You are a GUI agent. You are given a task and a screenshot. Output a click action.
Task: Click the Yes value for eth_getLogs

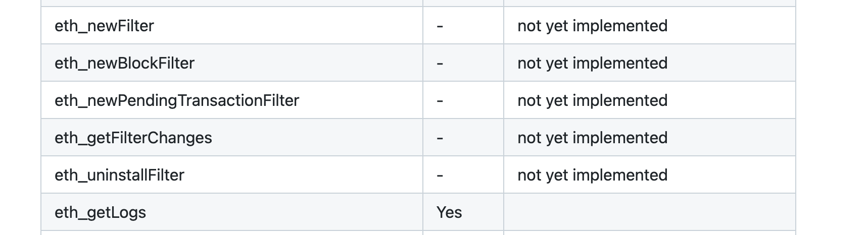pyautogui.click(x=449, y=212)
